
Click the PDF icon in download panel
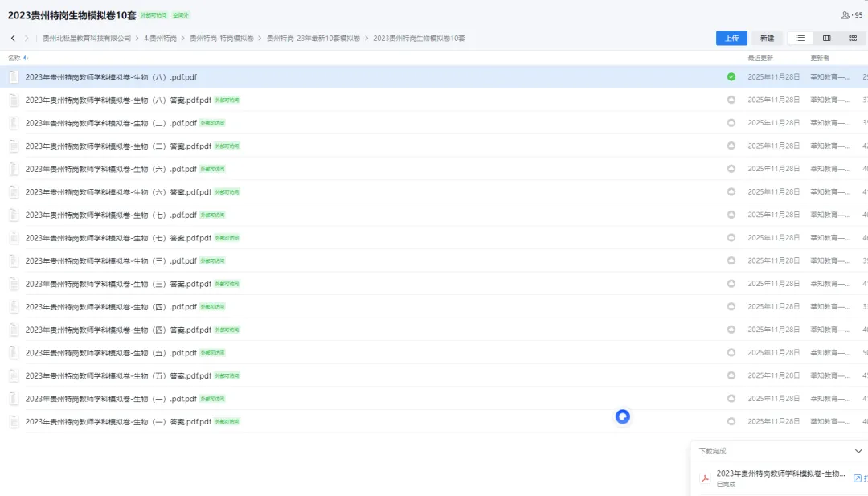coord(705,478)
